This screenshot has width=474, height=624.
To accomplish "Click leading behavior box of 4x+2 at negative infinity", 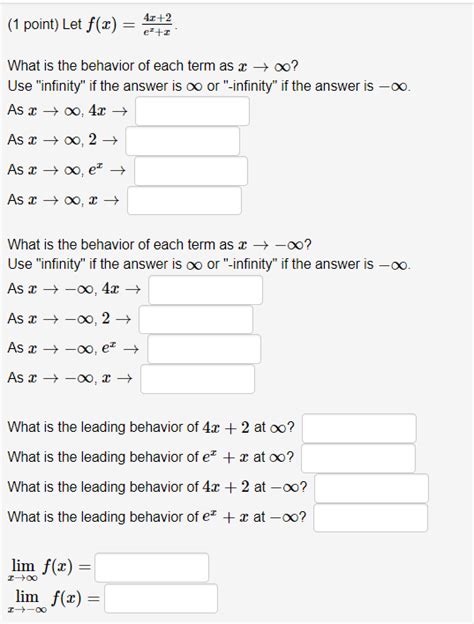I will [372, 488].
